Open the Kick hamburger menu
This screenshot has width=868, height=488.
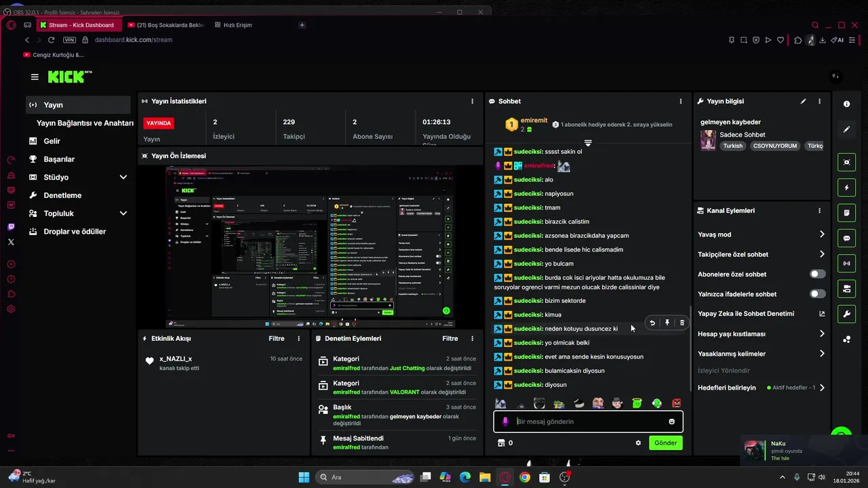[35, 77]
